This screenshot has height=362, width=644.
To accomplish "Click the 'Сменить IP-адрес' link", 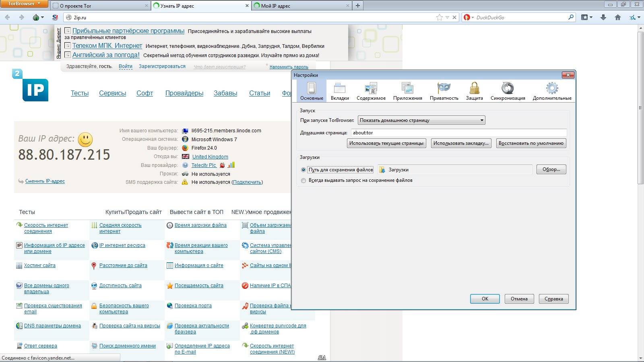I will [45, 181].
